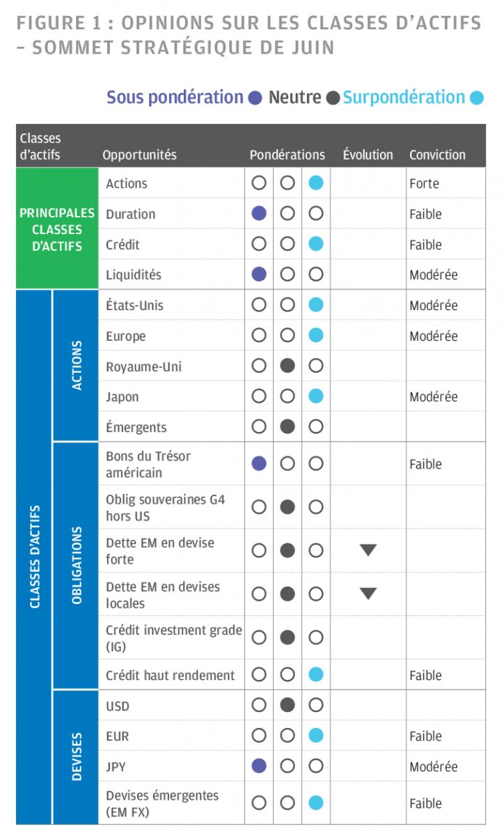504x836 pixels.
Task: Click the vertical DEVISES section header
Action: pyautogui.click(x=77, y=756)
